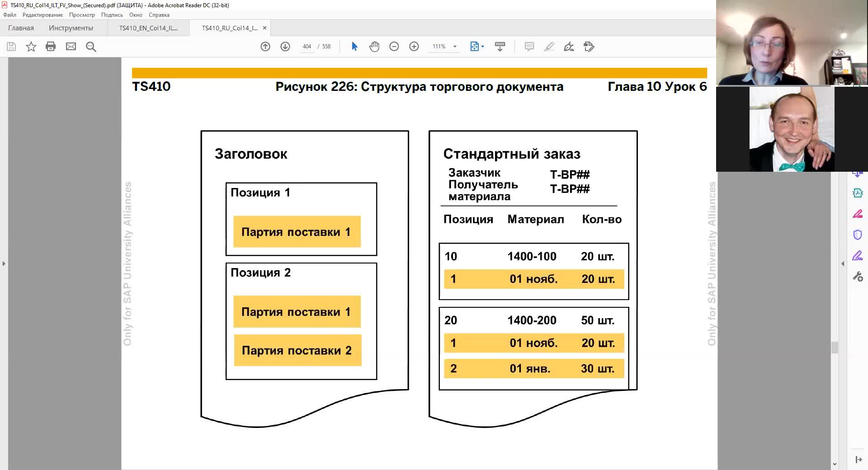Open Fill & Sign purple sidebar tool
The width and height of the screenshot is (868, 470).
(x=858, y=256)
